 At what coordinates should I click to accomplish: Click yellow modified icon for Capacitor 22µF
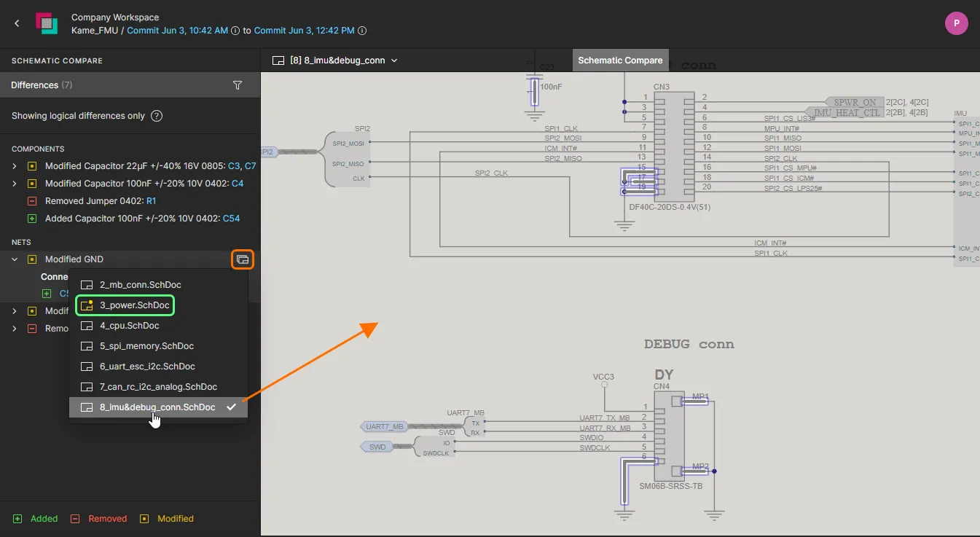31,166
